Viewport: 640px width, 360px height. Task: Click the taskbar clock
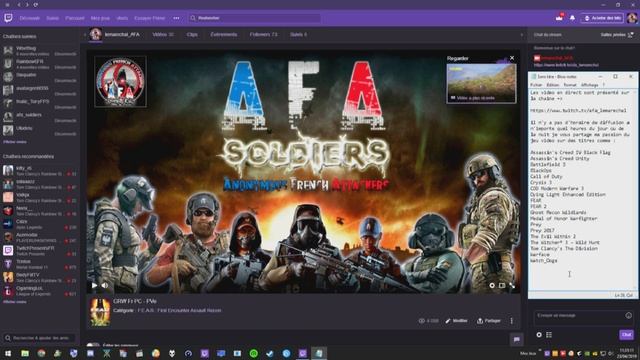coord(627,353)
